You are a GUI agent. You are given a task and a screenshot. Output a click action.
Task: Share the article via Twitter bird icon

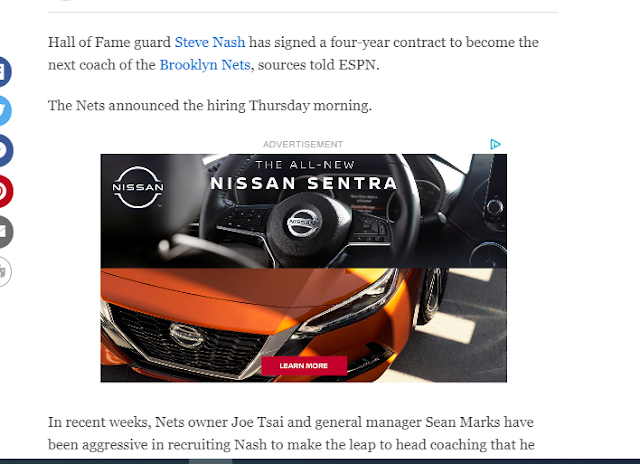pos(3,111)
